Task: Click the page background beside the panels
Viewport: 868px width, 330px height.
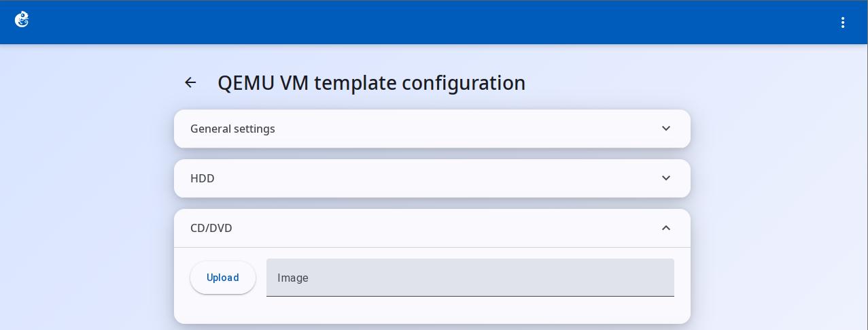Action: (87, 204)
